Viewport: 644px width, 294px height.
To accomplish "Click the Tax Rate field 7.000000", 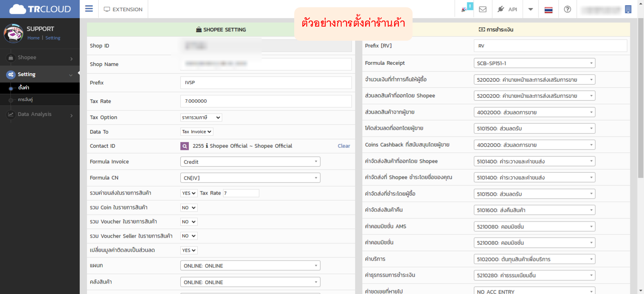I will (x=266, y=101).
